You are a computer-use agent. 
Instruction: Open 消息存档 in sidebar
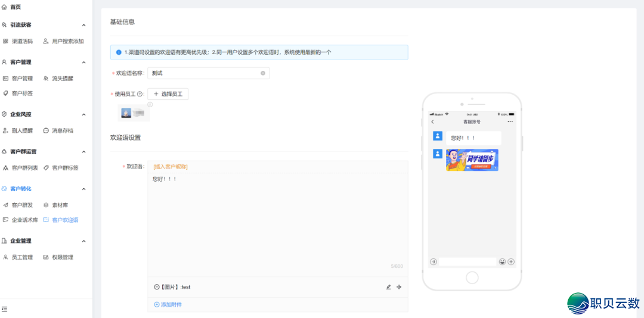[58, 130]
